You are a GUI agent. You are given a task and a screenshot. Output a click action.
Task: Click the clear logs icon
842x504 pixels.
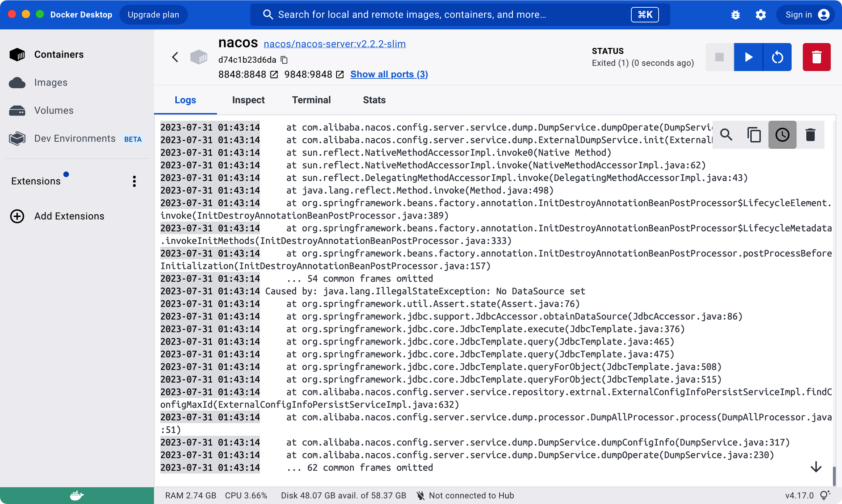coord(810,134)
